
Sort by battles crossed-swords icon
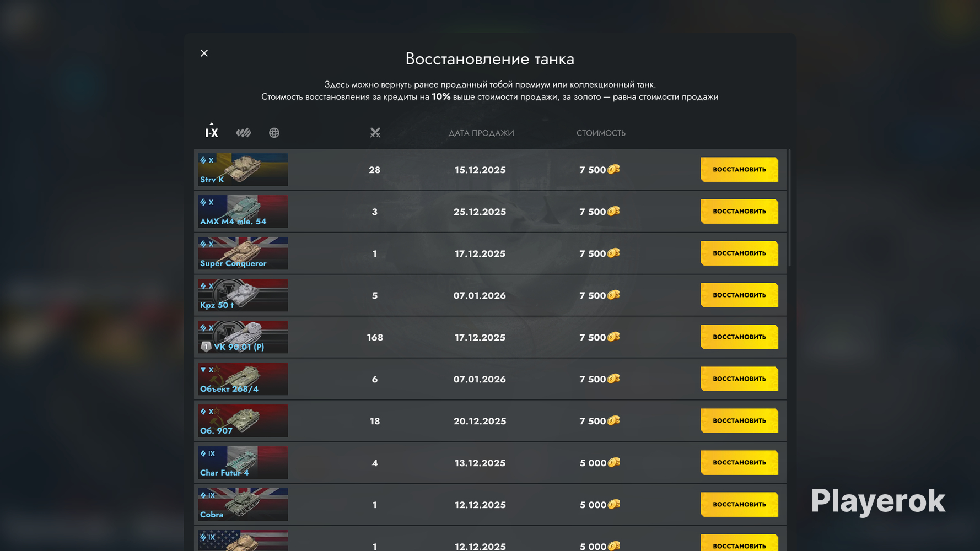point(375,133)
